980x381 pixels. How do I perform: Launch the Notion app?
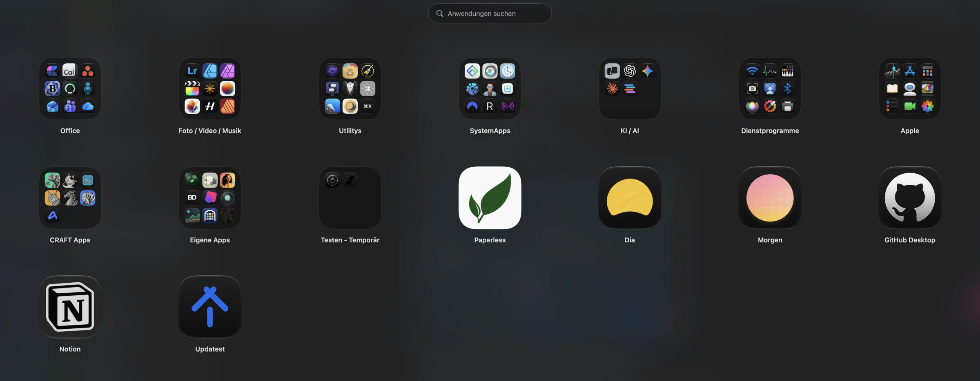tap(70, 307)
